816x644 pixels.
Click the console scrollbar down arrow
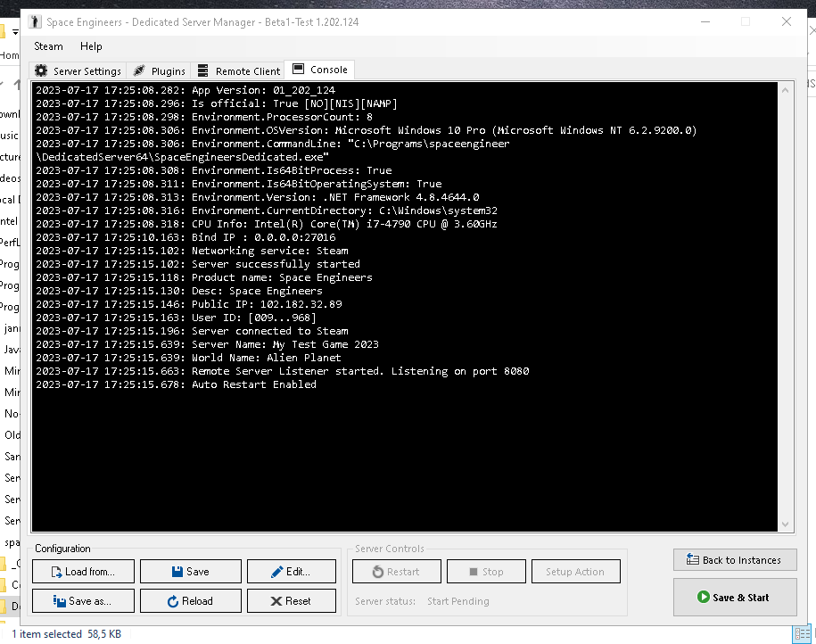pyautogui.click(x=786, y=525)
